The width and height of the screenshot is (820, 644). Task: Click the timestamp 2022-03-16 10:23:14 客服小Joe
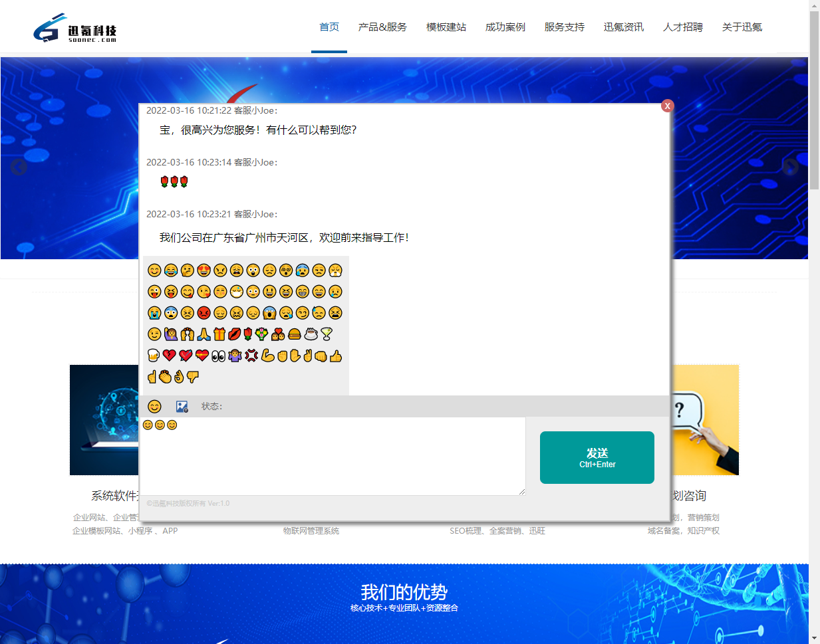tap(211, 162)
